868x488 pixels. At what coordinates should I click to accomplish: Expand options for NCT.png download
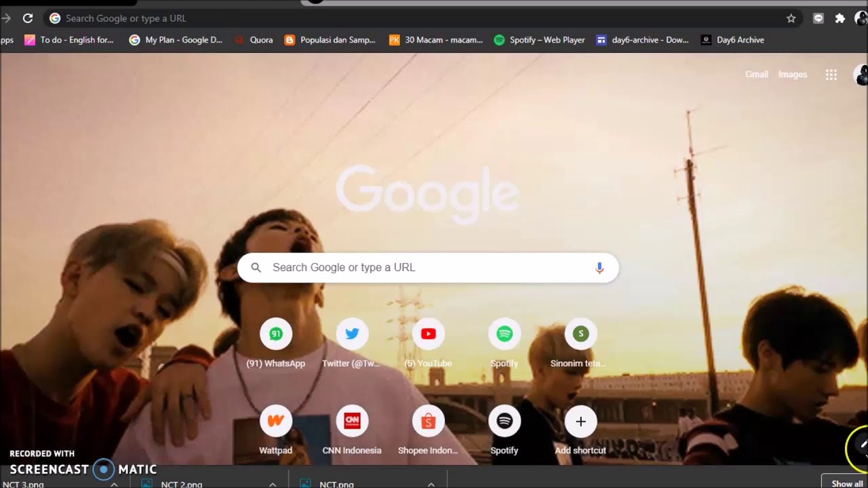click(x=431, y=484)
